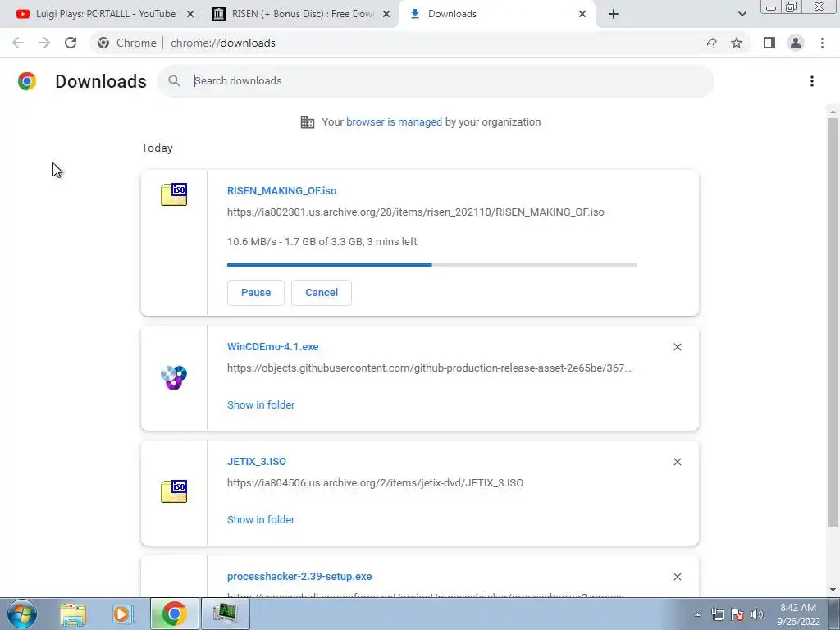The height and width of the screenshot is (630, 840).
Task: Select the Downloads tab
Action: click(x=495, y=14)
